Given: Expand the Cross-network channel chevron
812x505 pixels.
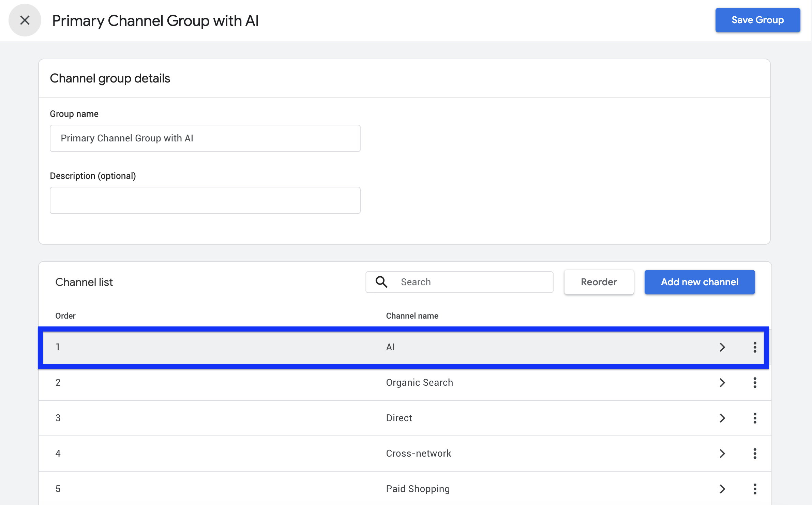Looking at the screenshot, I should [722, 453].
